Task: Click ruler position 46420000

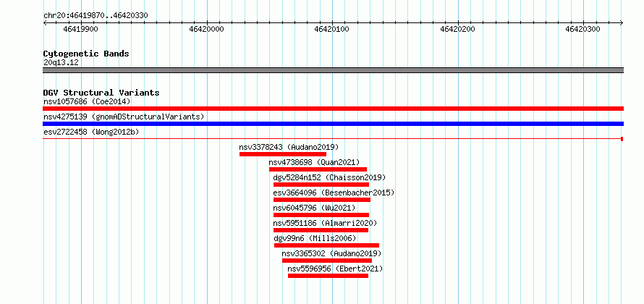Action: tap(207, 29)
